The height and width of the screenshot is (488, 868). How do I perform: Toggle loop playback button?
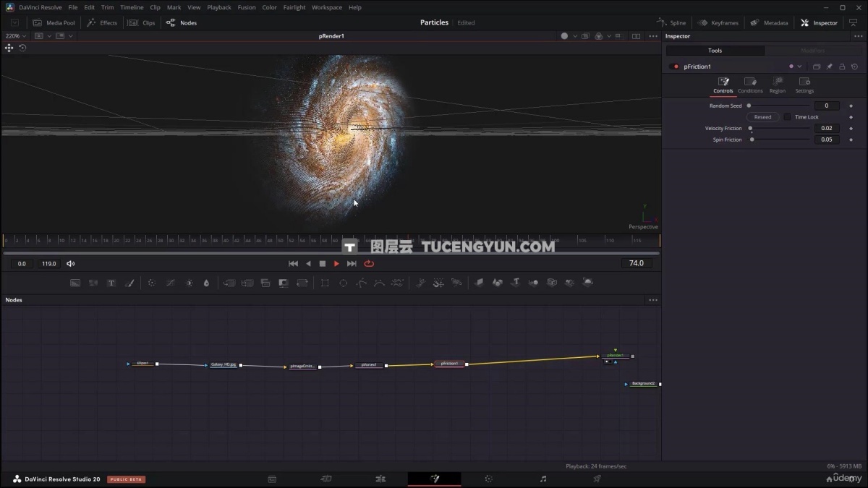369,264
